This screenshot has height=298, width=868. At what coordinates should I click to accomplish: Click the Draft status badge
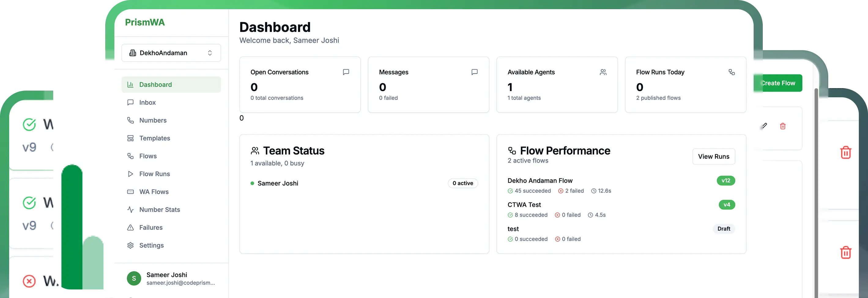tap(724, 229)
